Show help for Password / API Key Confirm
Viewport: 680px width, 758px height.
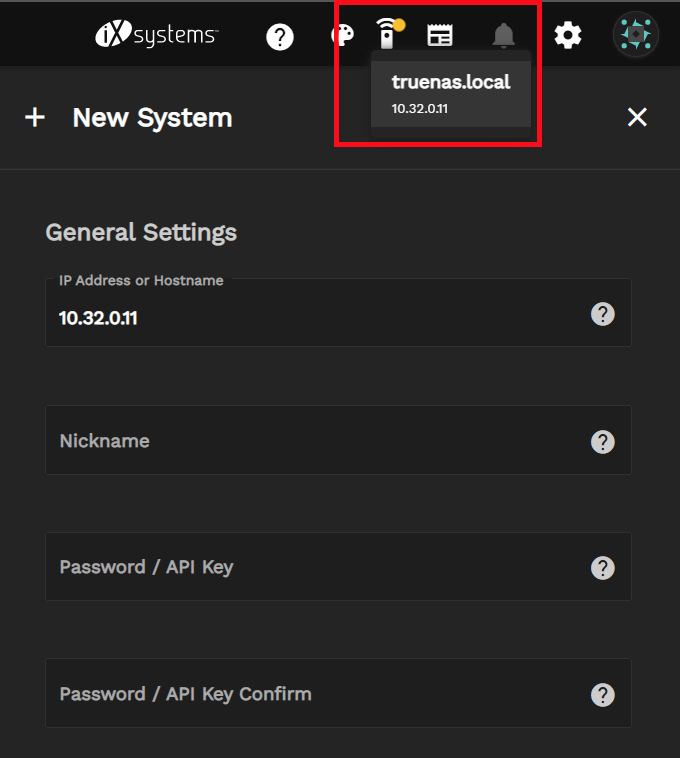click(x=602, y=695)
